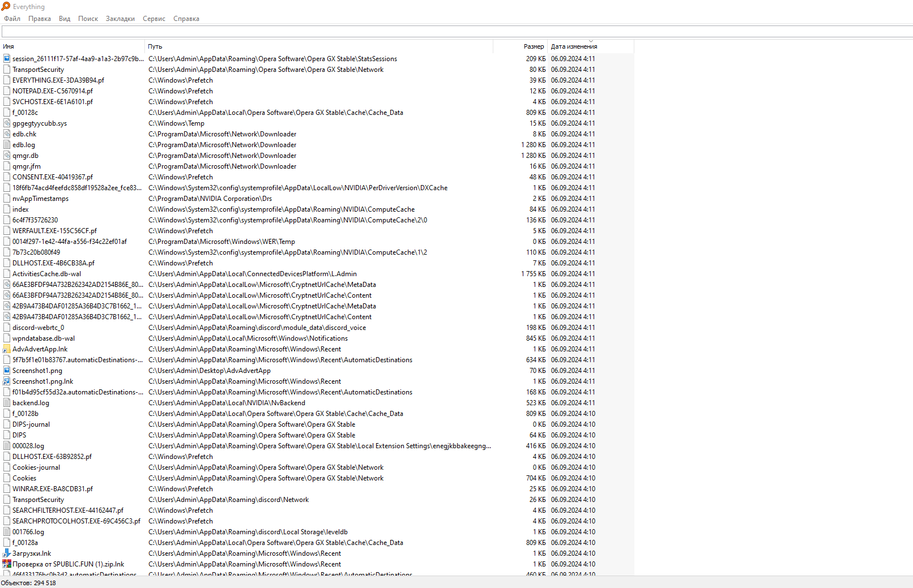Sort by Дата изменения column header
Viewport: 913px width, 588px height.
pyautogui.click(x=591, y=46)
